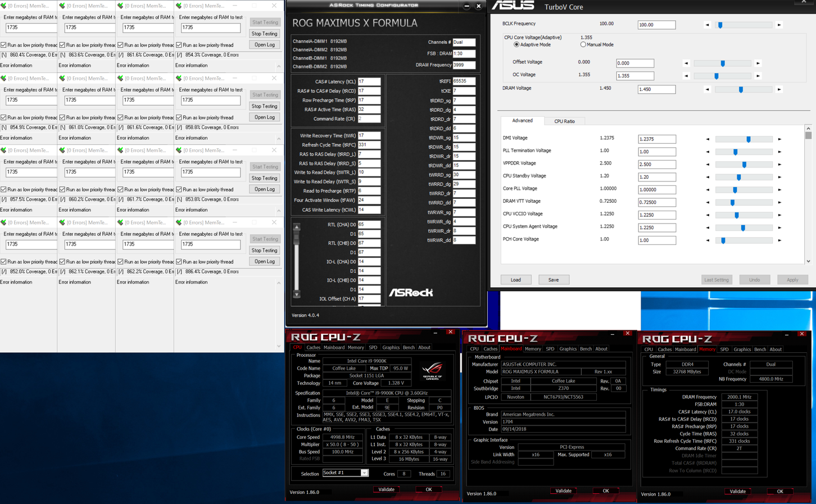The image size is (816, 504).
Task: Click right arrow for Offset Voltage
Action: tap(758, 63)
